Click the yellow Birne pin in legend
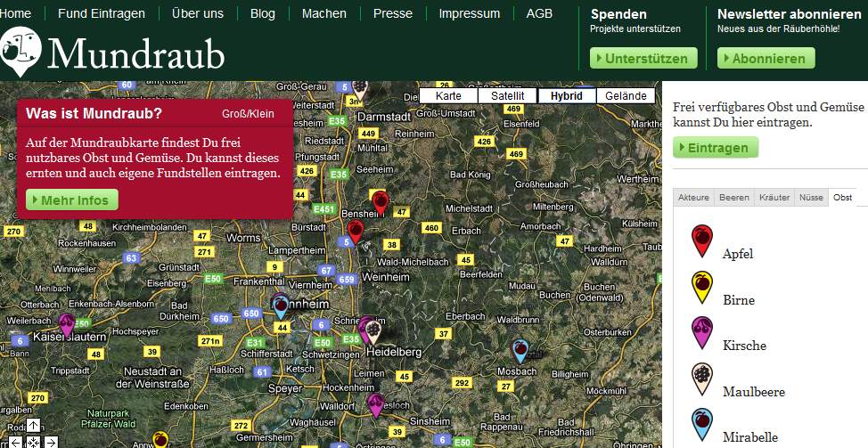This screenshot has width=868, height=448. click(702, 285)
